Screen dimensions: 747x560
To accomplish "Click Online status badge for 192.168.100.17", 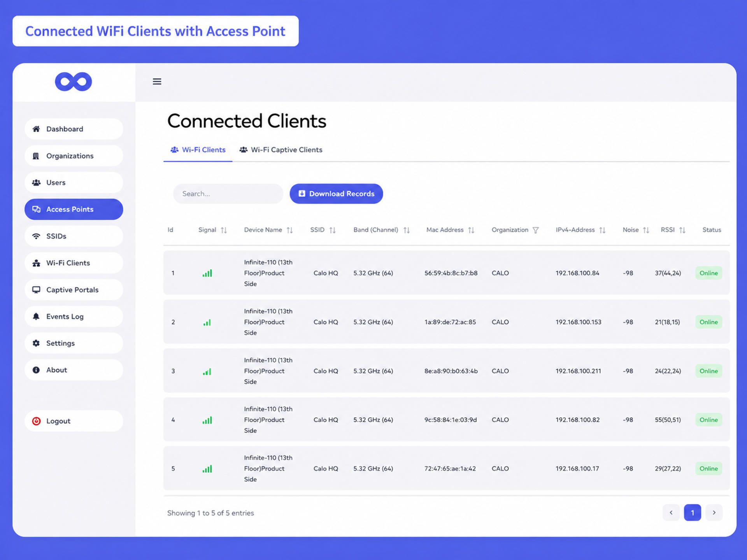I will point(708,469).
